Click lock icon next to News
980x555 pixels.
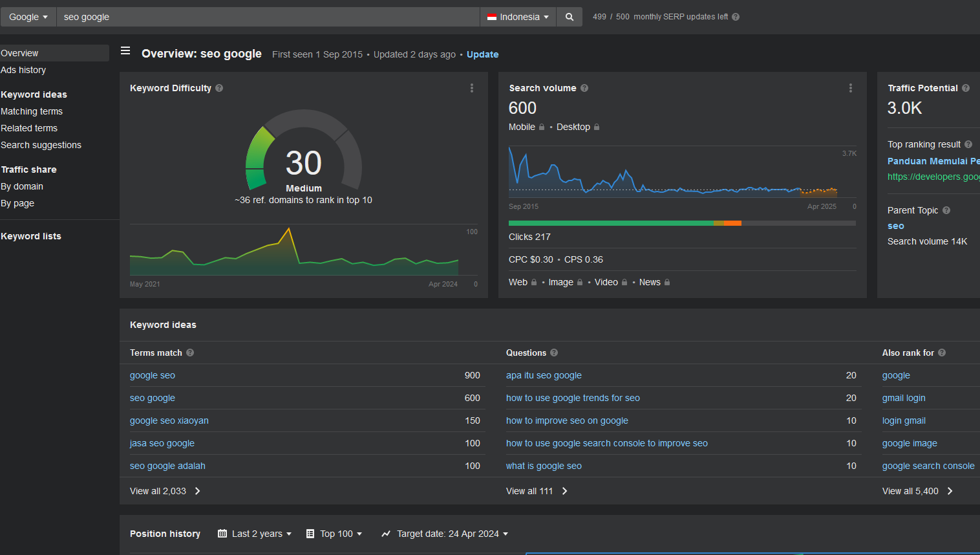point(667,282)
